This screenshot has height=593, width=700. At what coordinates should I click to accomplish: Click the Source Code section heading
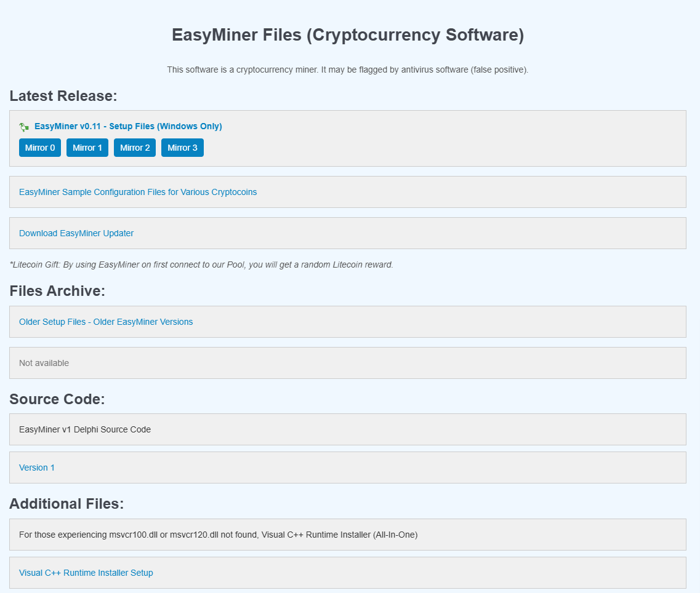click(x=57, y=399)
